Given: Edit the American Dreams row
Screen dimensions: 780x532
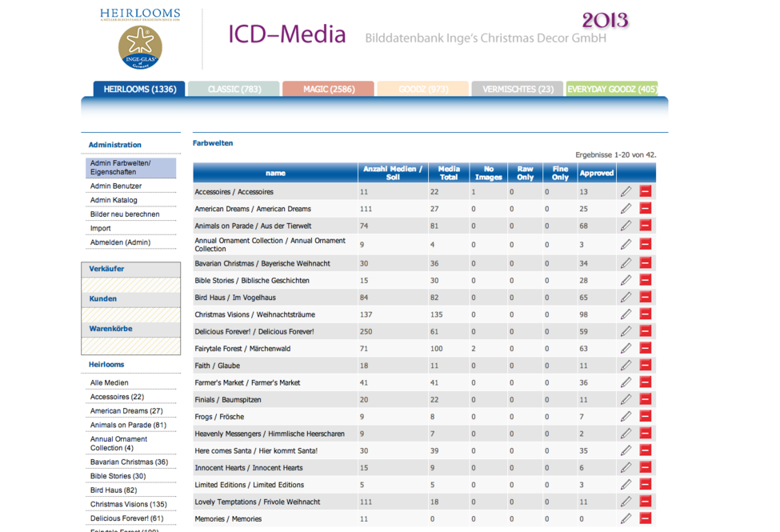Looking at the screenshot, I should tap(626, 209).
